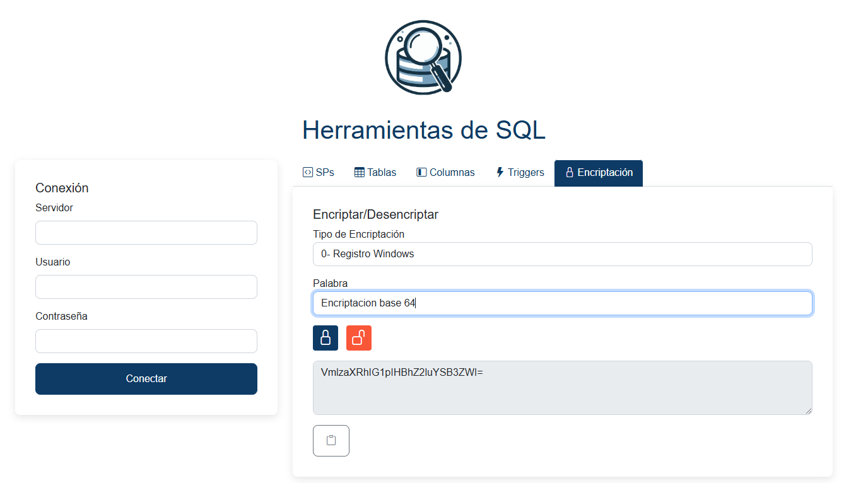The width and height of the screenshot is (868, 483).
Task: Click the padlock icon on the Encriptación tab
Action: pyautogui.click(x=570, y=172)
